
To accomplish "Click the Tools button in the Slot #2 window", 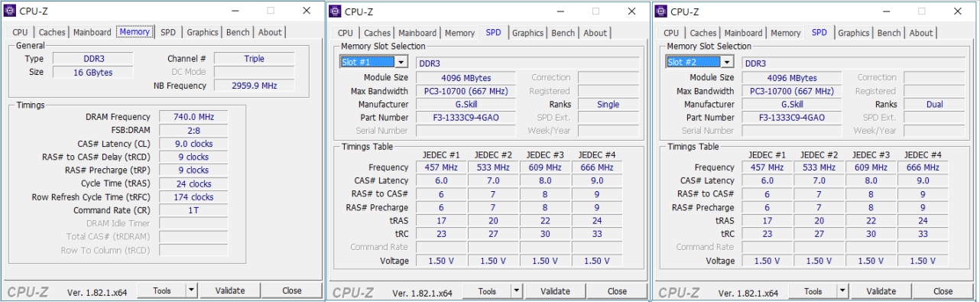I will coord(813,291).
